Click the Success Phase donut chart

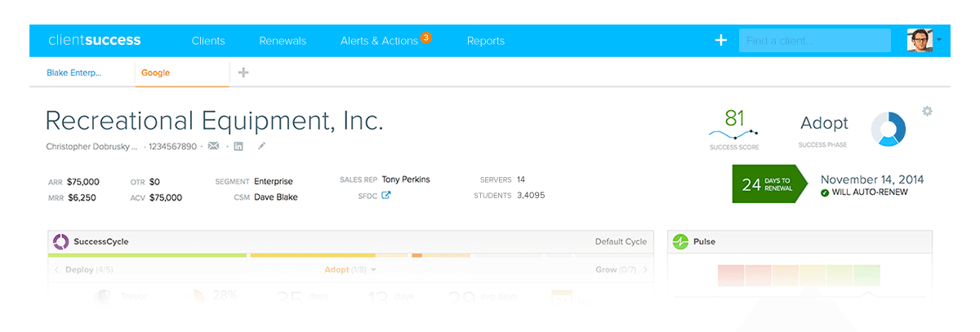pyautogui.click(x=889, y=130)
